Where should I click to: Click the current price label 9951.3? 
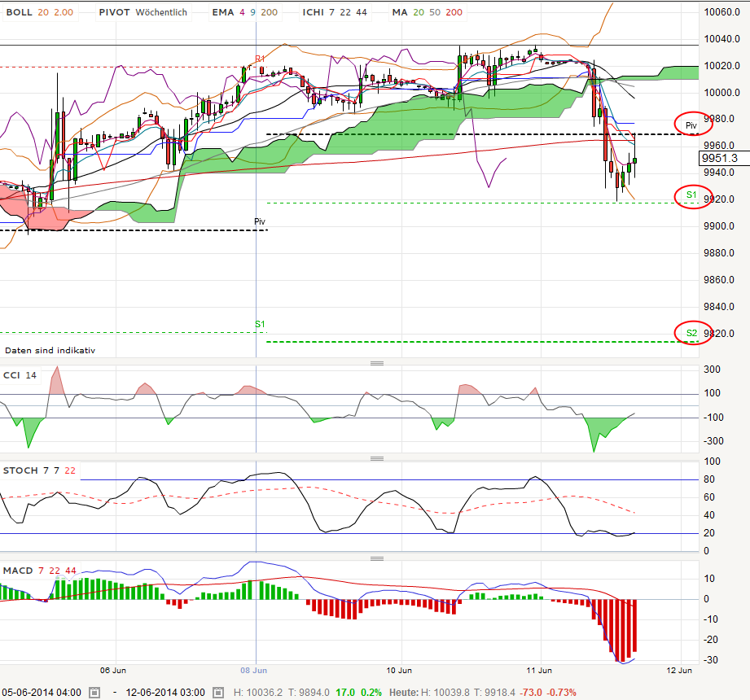(x=724, y=158)
